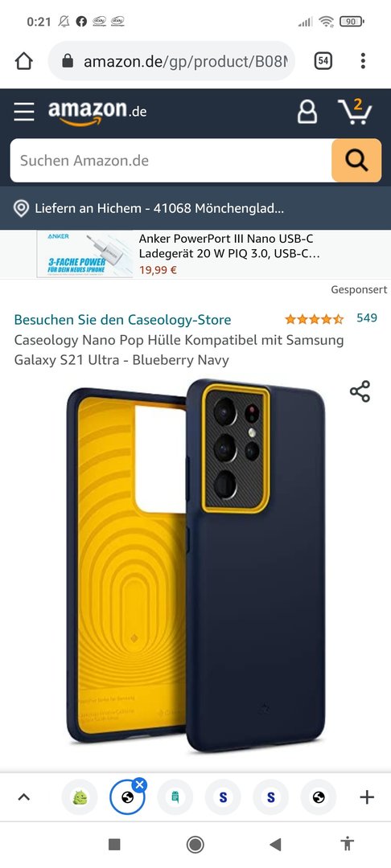Image resolution: width=391 pixels, height=868 pixels.
Task: Open the 549 customer reviews
Action: (x=367, y=318)
